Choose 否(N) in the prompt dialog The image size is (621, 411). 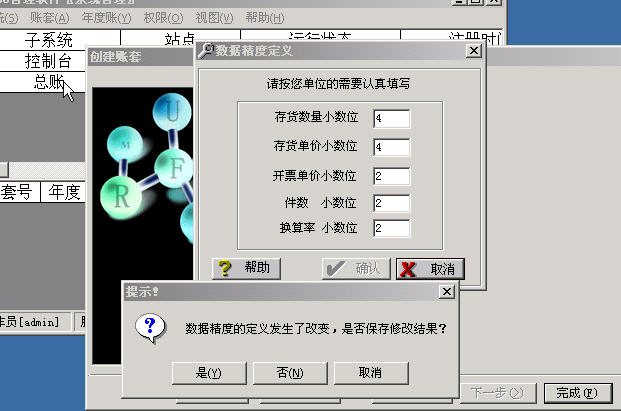tap(290, 373)
